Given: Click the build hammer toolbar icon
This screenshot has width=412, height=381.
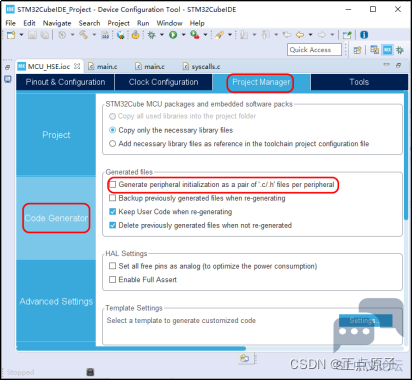Looking at the screenshot, I should pos(83,35).
